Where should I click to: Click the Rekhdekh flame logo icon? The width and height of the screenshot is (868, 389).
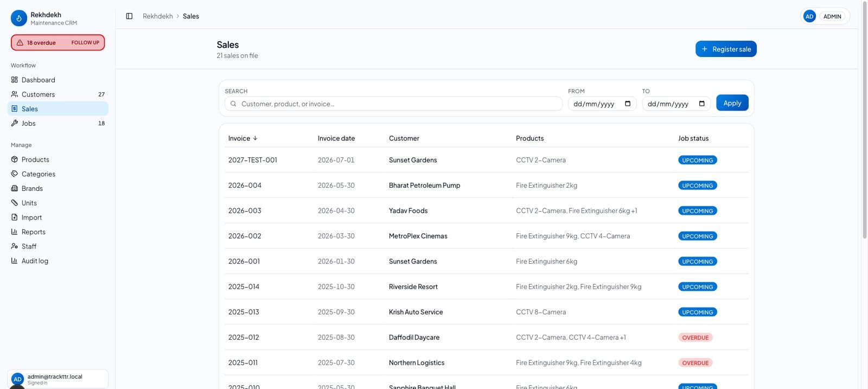pos(18,18)
